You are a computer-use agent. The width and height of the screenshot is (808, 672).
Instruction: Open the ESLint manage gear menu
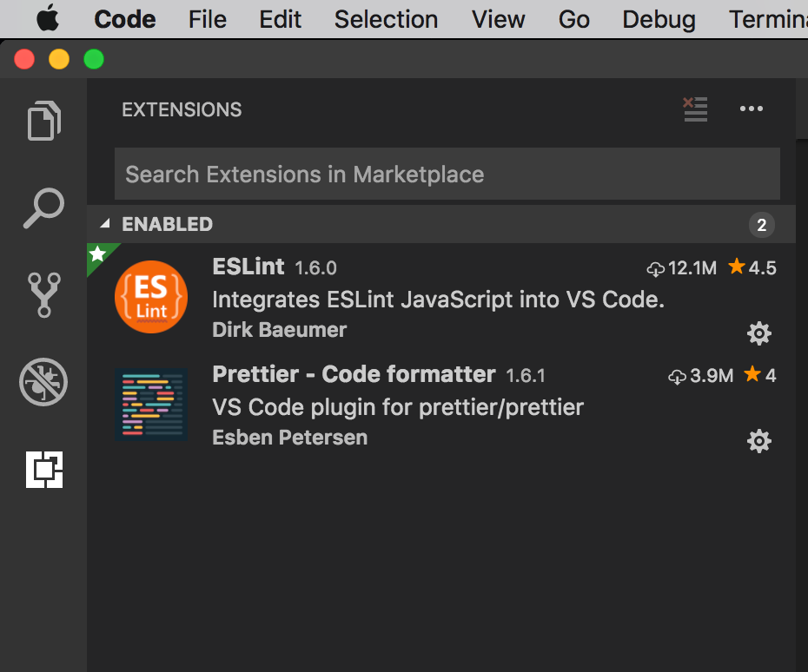(x=759, y=333)
